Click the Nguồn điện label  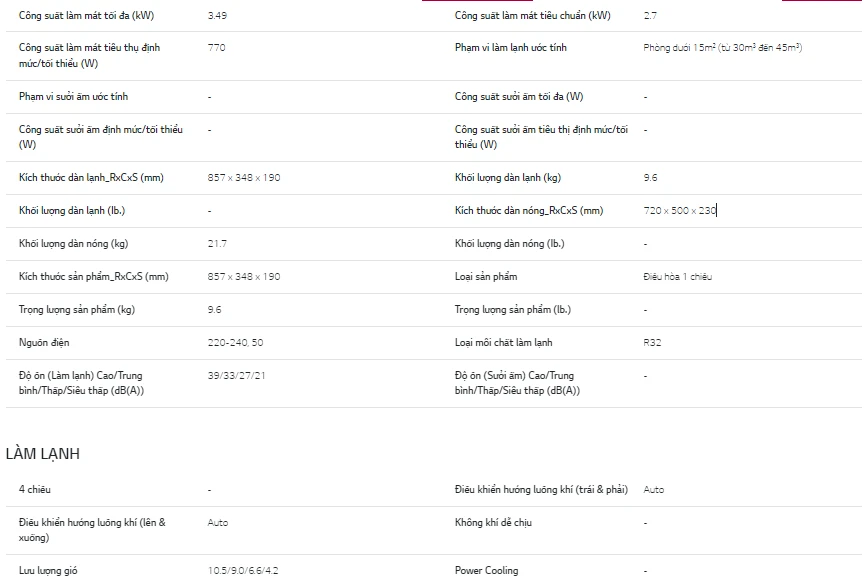point(44,343)
